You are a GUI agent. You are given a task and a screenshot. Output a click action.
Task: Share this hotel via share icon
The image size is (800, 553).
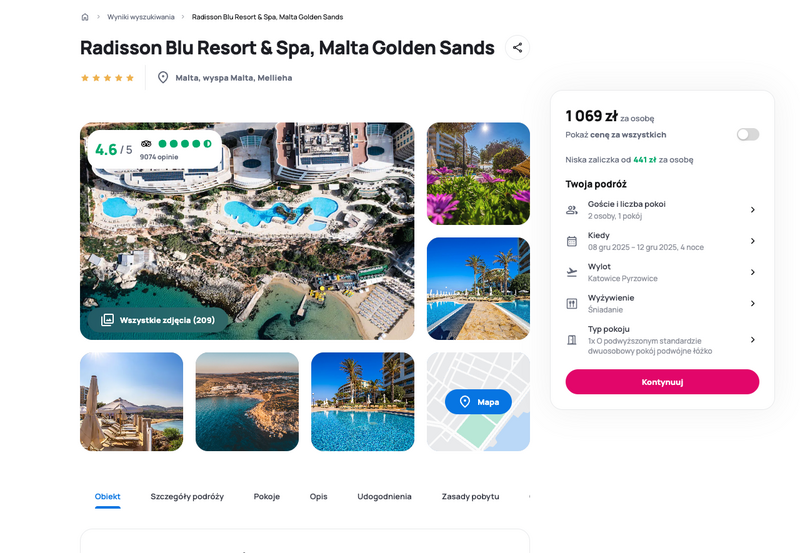coord(517,47)
